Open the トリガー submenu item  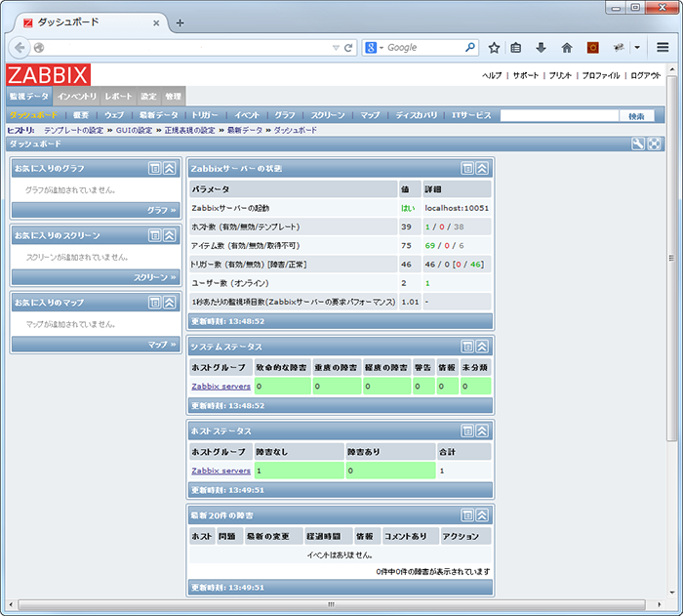[x=205, y=115]
